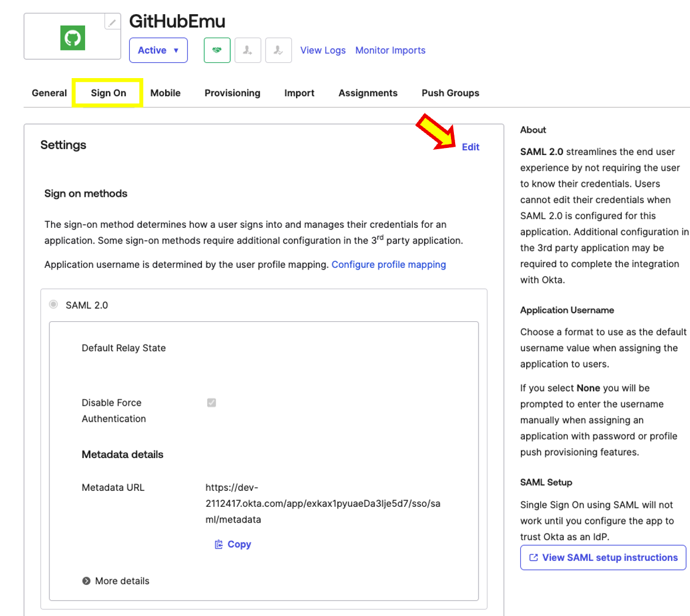Open Configure profile mapping link

[389, 264]
